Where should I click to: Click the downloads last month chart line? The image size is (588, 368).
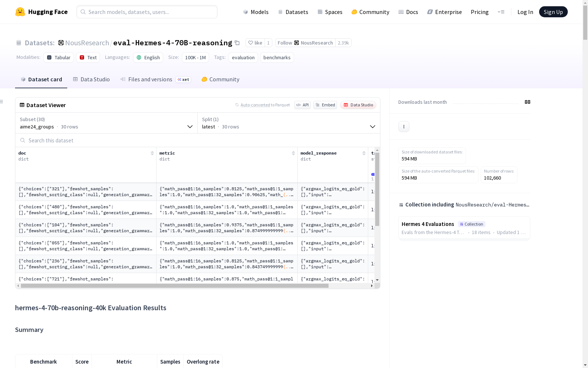point(485,103)
